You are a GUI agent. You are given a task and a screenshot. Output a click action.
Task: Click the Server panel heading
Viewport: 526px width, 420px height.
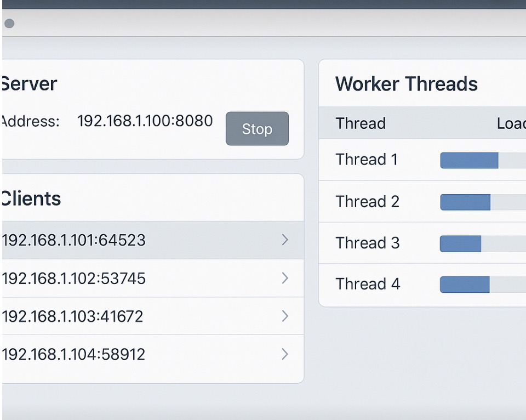click(x=29, y=83)
